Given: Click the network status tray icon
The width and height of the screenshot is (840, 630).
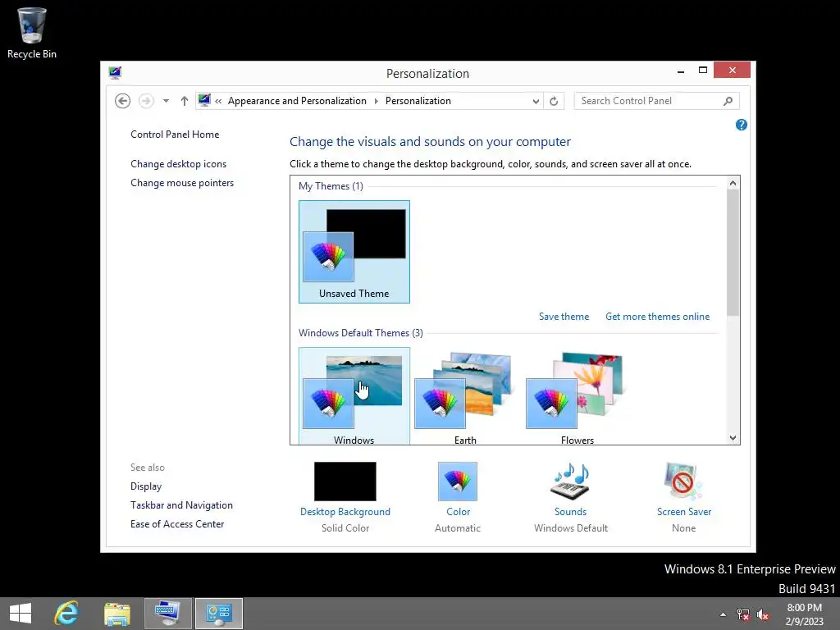Looking at the screenshot, I should [743, 614].
